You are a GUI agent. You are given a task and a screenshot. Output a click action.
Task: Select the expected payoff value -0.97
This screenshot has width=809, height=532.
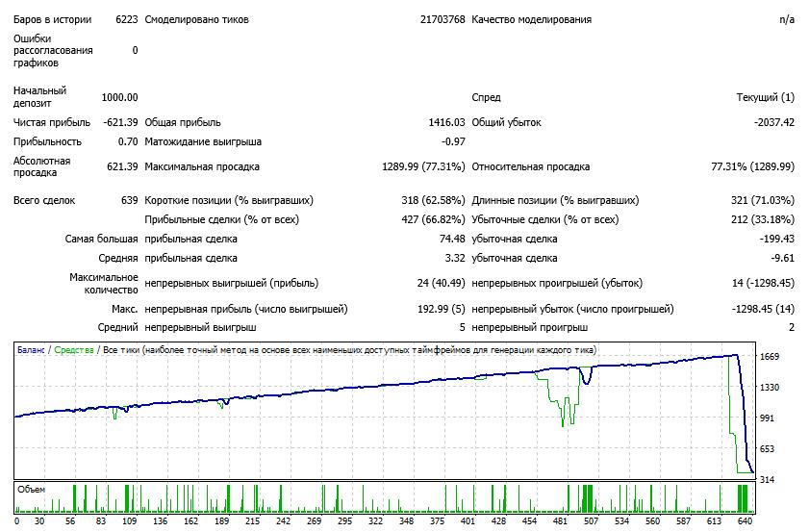(x=453, y=142)
